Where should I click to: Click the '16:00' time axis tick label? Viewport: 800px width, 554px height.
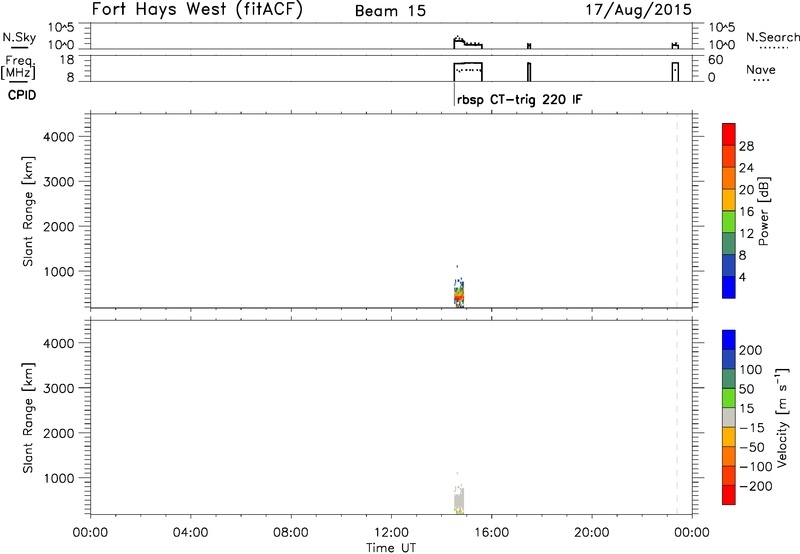[491, 532]
